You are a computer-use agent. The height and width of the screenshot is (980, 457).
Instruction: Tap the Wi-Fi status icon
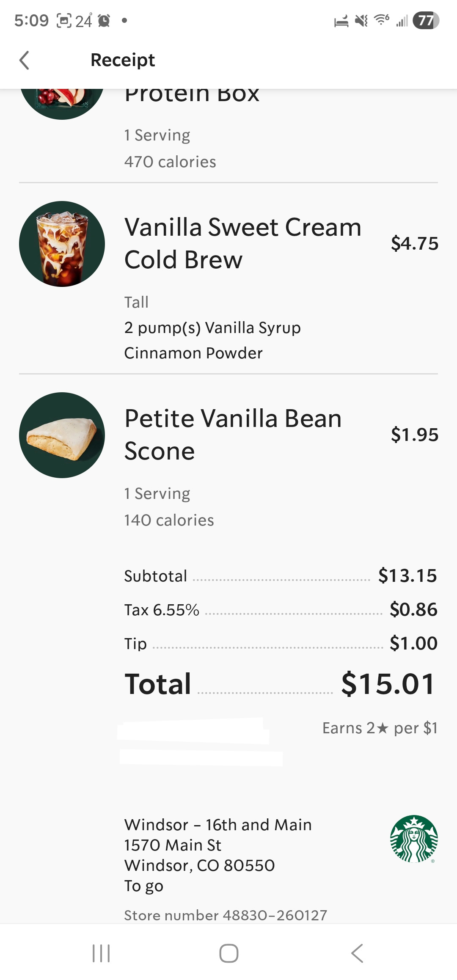click(x=382, y=19)
